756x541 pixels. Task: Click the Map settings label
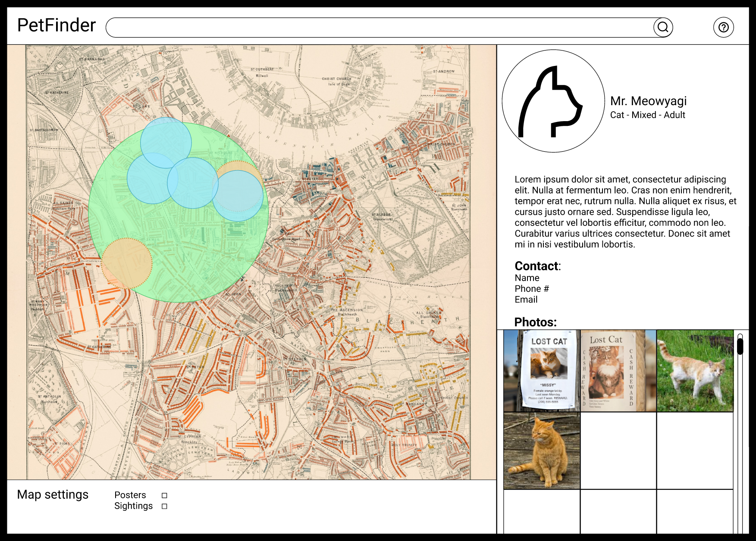pyautogui.click(x=53, y=495)
